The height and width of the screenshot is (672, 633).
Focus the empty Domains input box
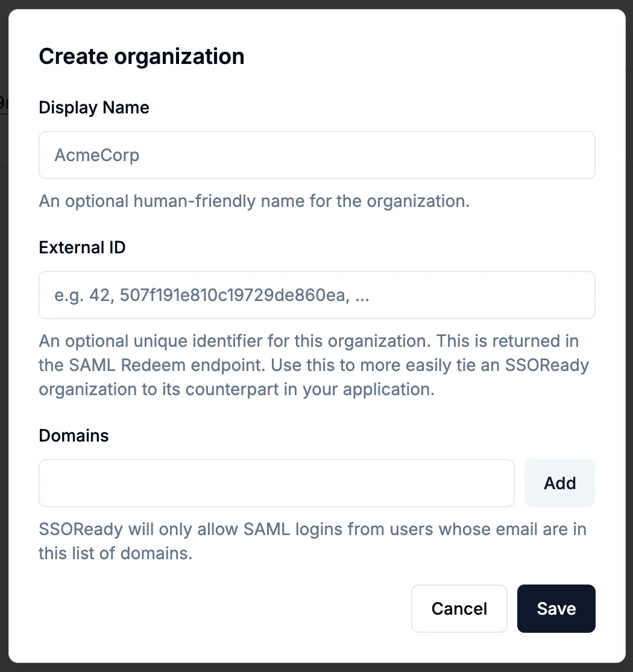click(276, 483)
